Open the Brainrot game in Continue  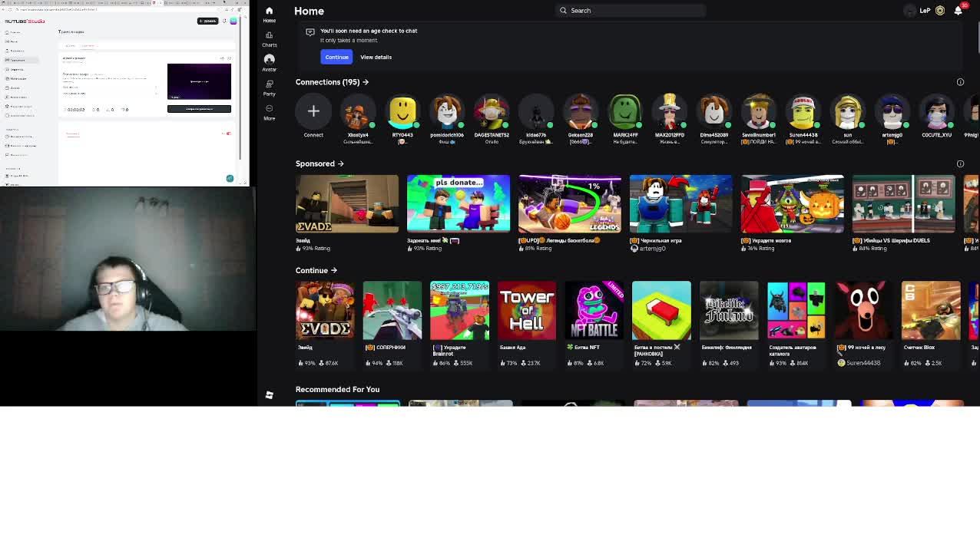[459, 310]
